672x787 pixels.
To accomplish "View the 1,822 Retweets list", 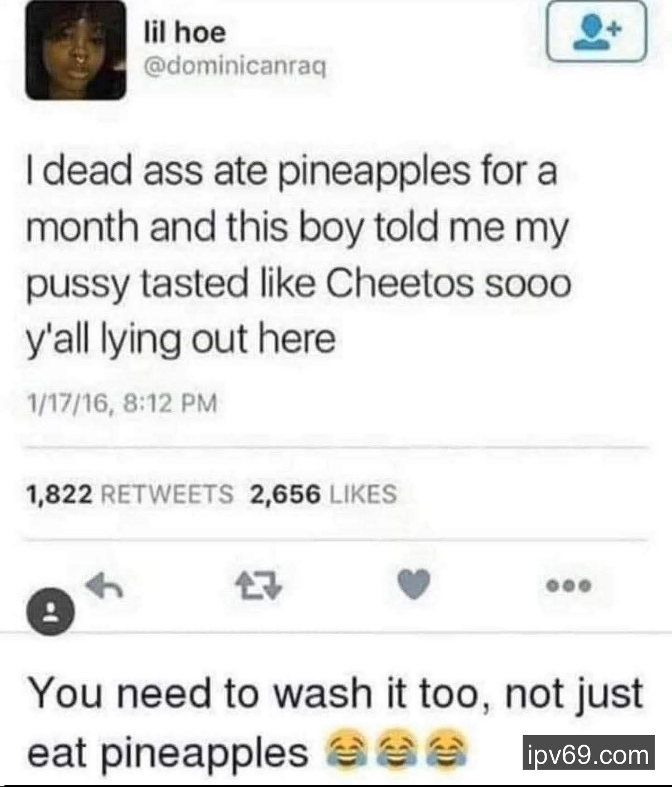I will (x=130, y=494).
